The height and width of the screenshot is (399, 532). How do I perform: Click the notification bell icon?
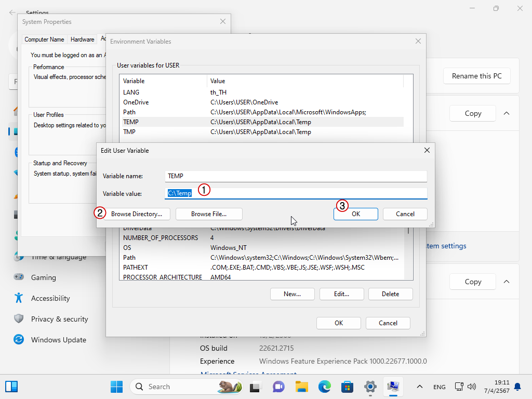517,387
